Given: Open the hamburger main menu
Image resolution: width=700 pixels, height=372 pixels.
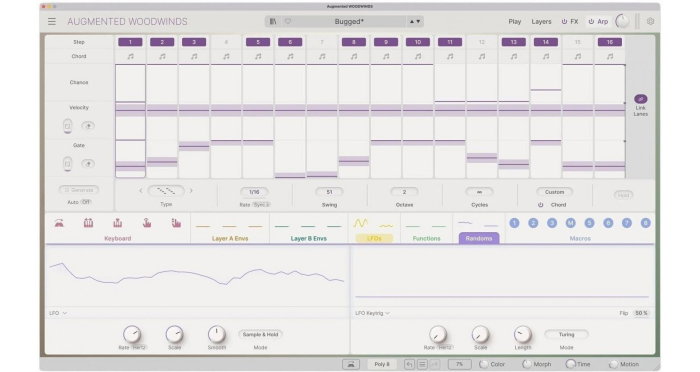Looking at the screenshot, I should click(x=52, y=21).
